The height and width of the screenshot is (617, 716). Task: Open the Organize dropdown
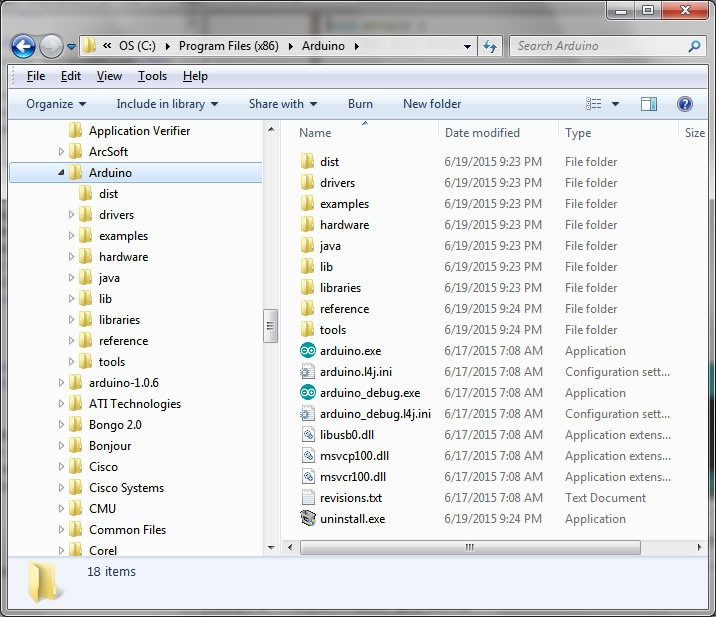point(56,104)
